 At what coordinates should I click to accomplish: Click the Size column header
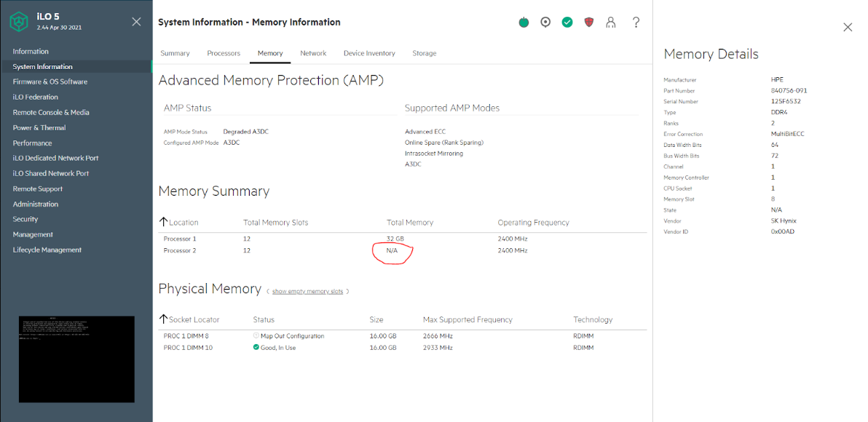tap(376, 319)
